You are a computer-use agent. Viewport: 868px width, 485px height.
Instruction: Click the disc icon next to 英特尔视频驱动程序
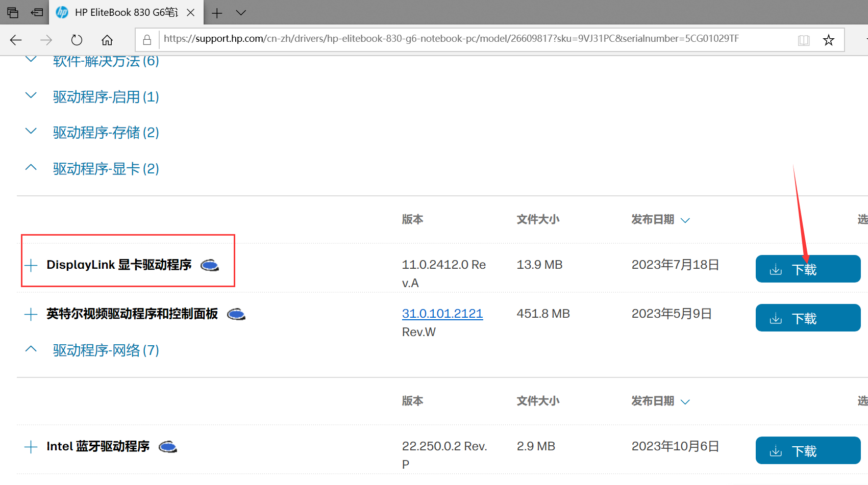(236, 314)
